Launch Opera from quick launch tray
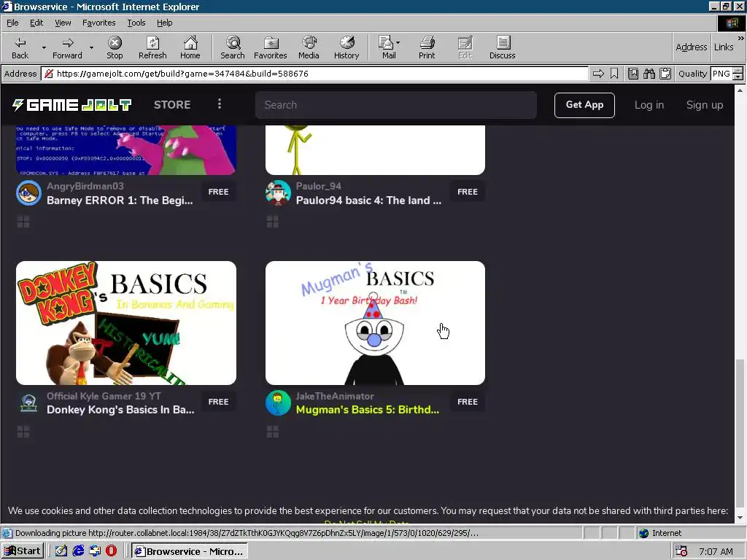 111,551
